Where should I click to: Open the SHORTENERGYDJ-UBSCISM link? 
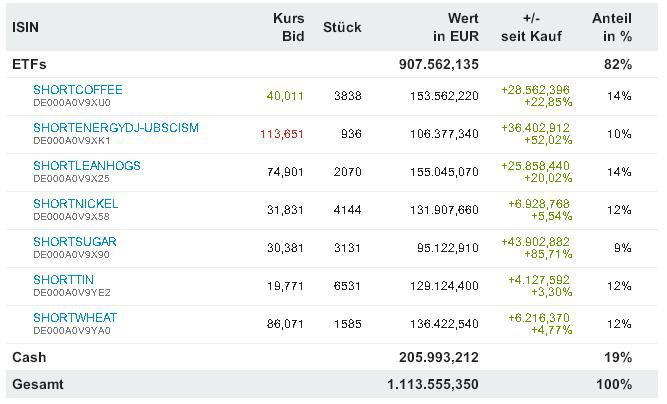click(115, 128)
